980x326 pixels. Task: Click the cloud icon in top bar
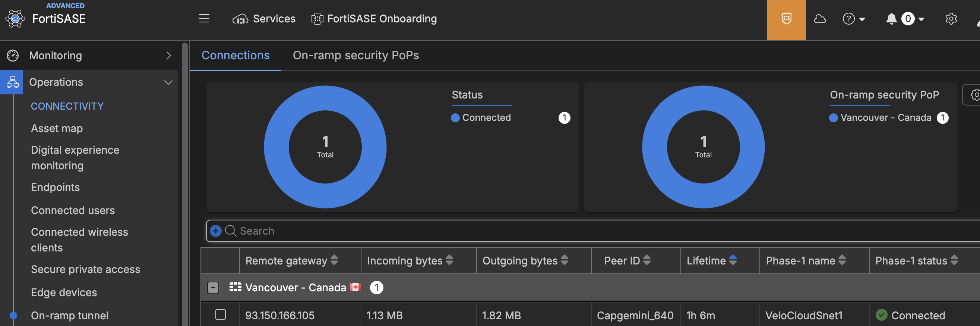coord(820,19)
